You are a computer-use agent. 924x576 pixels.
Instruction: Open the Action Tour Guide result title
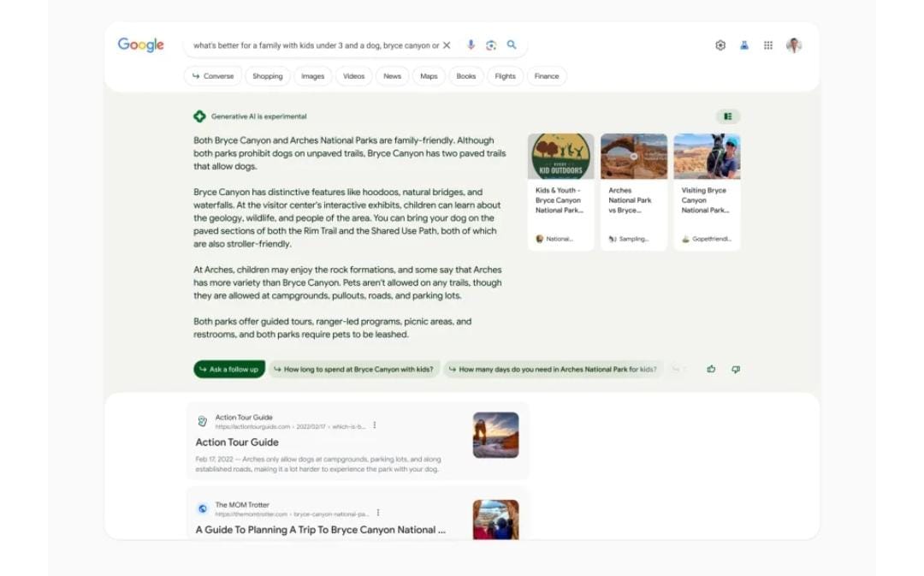(x=237, y=442)
